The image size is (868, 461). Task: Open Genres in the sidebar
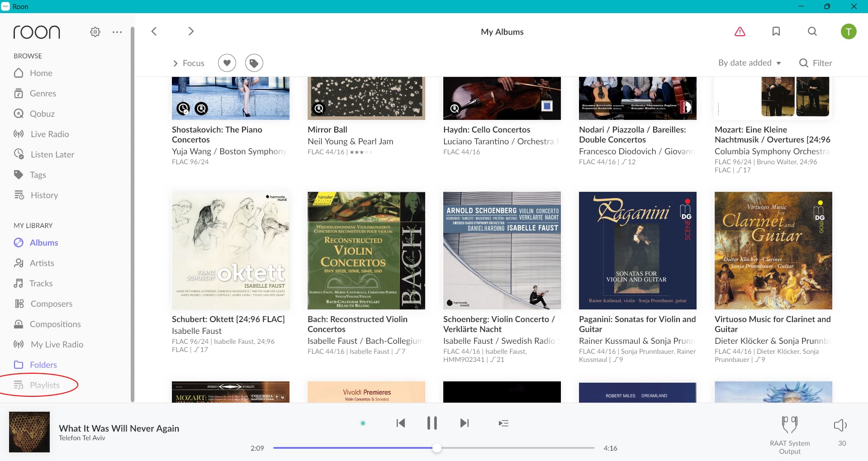[x=35, y=93]
